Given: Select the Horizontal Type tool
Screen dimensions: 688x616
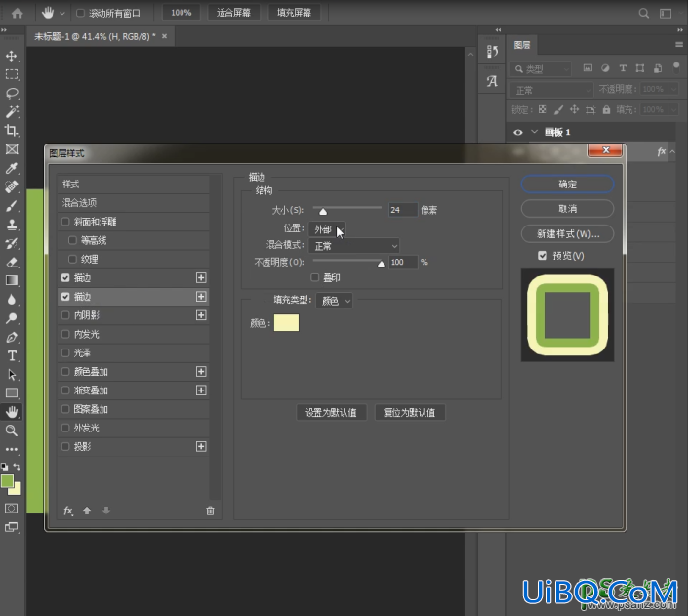Looking at the screenshot, I should click(x=12, y=355).
